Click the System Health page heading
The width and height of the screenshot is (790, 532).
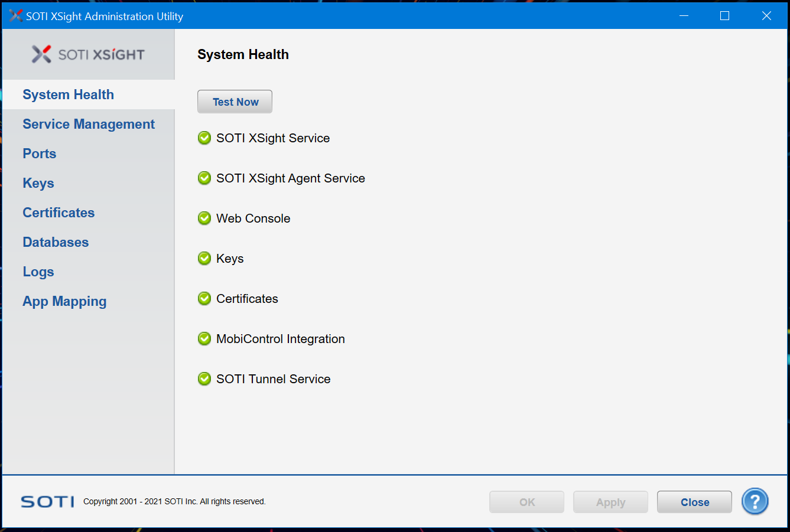click(x=243, y=54)
